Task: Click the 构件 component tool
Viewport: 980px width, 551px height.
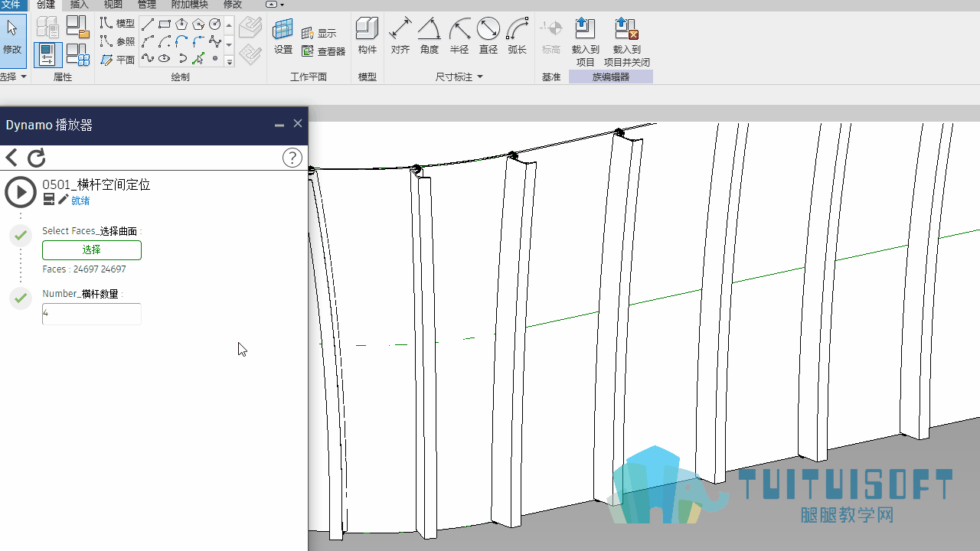Action: pyautogui.click(x=367, y=37)
